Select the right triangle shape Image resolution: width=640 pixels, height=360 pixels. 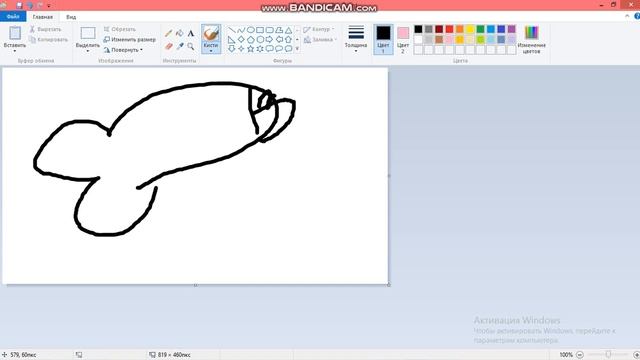(231, 40)
